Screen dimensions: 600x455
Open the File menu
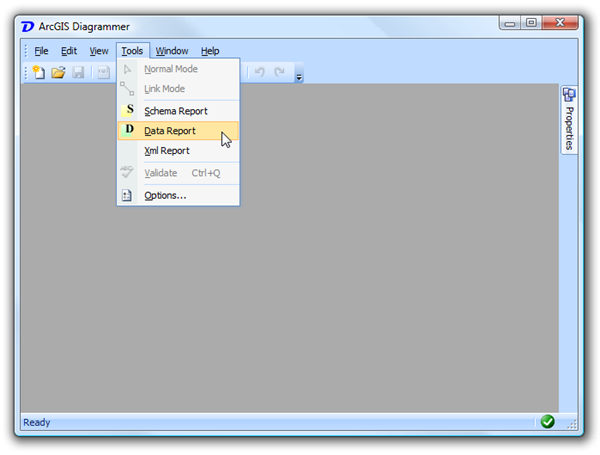pyautogui.click(x=41, y=51)
